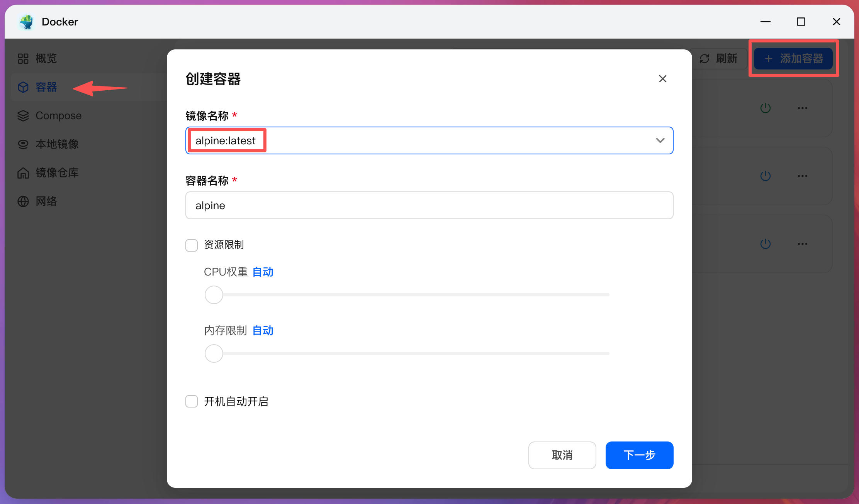Click the network (网络) globe icon
The height and width of the screenshot is (504, 859).
coord(23,201)
